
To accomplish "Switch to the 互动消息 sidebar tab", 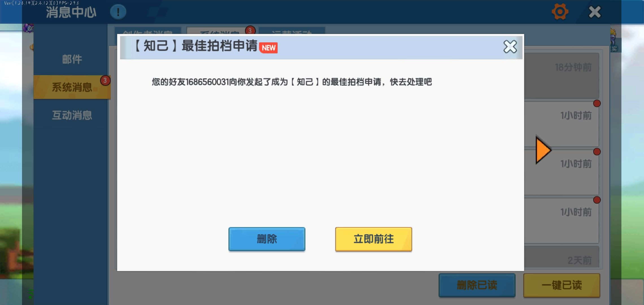I will (72, 115).
